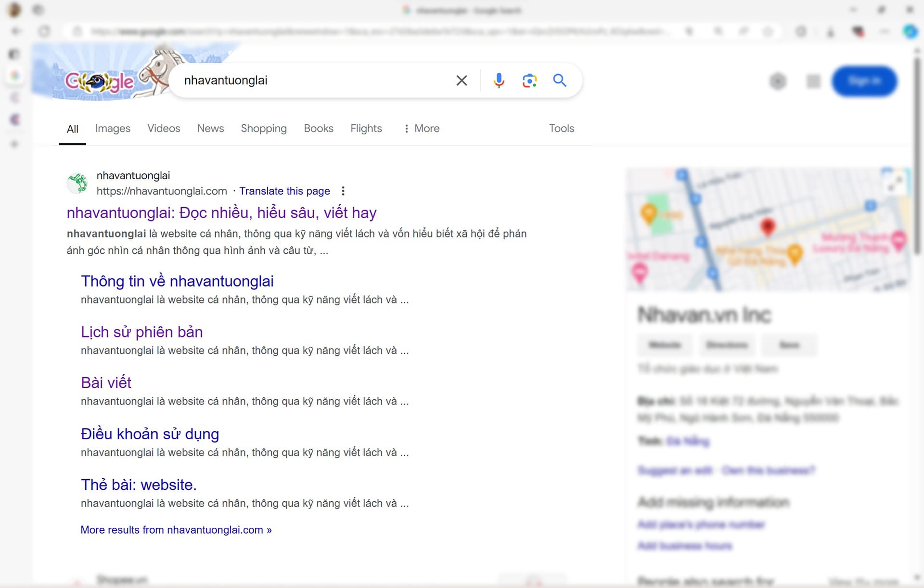Reload the page with the refresh icon
Viewport: 924px width, 588px height.
pyautogui.click(x=44, y=31)
